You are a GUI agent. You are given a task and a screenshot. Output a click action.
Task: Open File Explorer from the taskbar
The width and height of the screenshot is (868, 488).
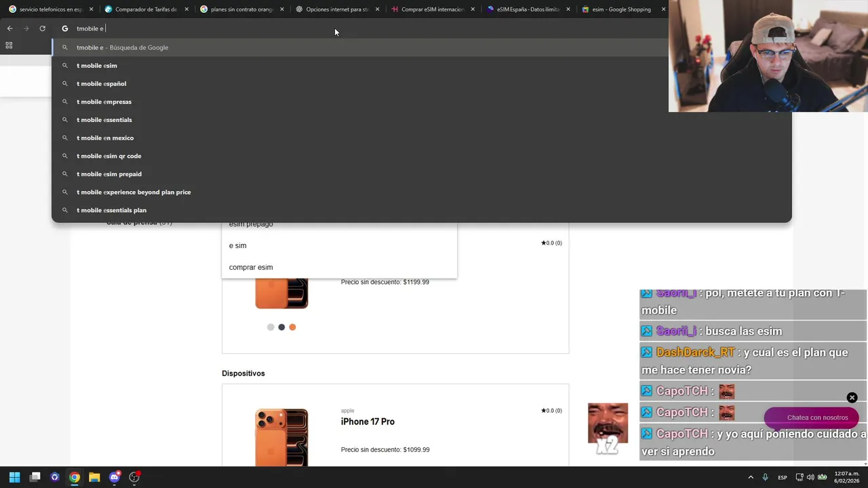94,477
